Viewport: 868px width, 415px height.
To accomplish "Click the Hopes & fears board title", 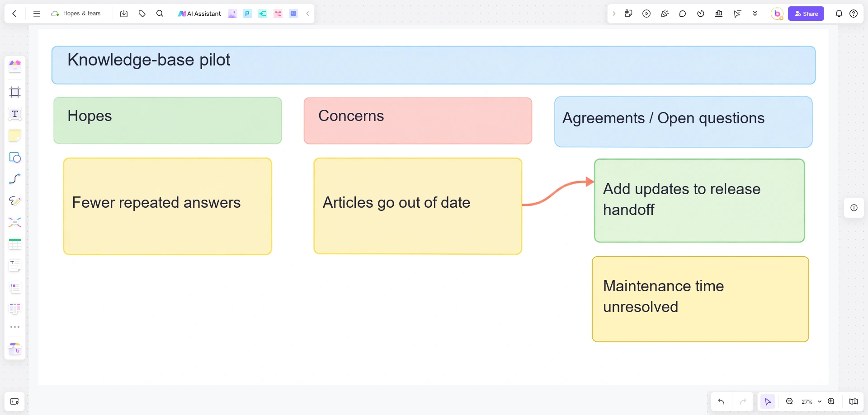I will [82, 14].
